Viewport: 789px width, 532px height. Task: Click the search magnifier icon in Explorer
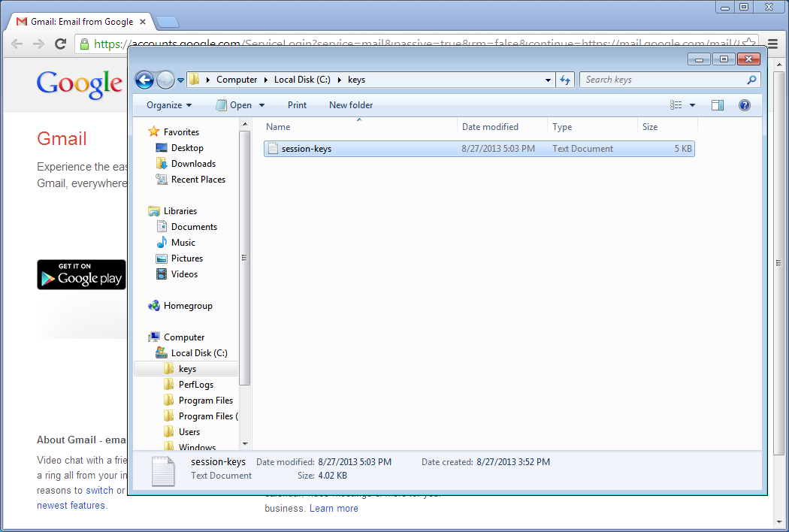pos(751,80)
